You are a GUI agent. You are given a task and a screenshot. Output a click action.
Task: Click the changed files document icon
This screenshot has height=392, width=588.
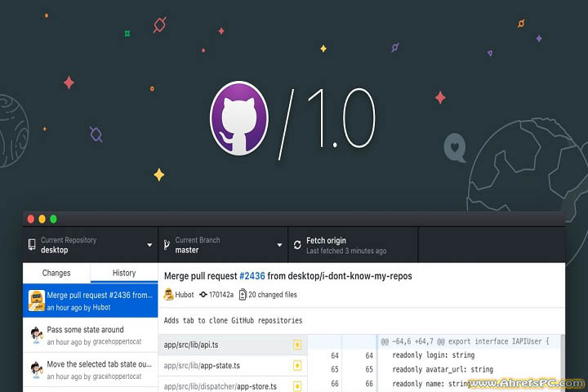click(243, 295)
